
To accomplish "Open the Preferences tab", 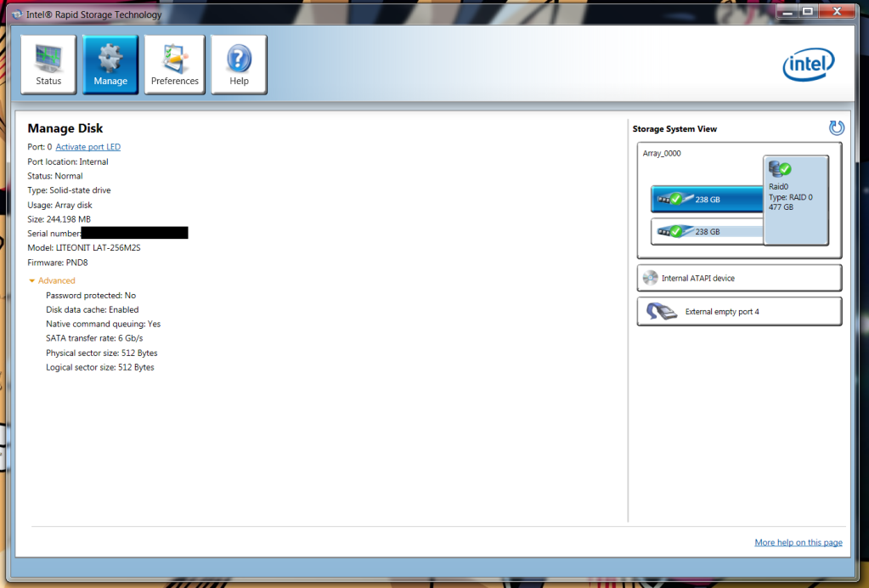I will 175,65.
